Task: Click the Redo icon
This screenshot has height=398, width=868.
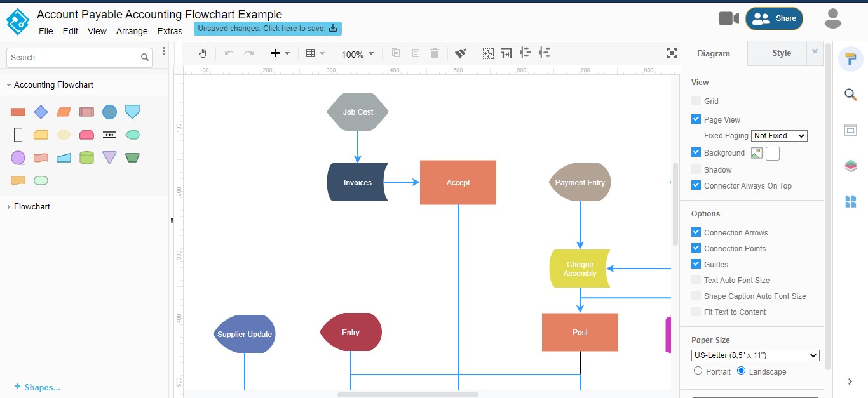Action: [x=248, y=53]
